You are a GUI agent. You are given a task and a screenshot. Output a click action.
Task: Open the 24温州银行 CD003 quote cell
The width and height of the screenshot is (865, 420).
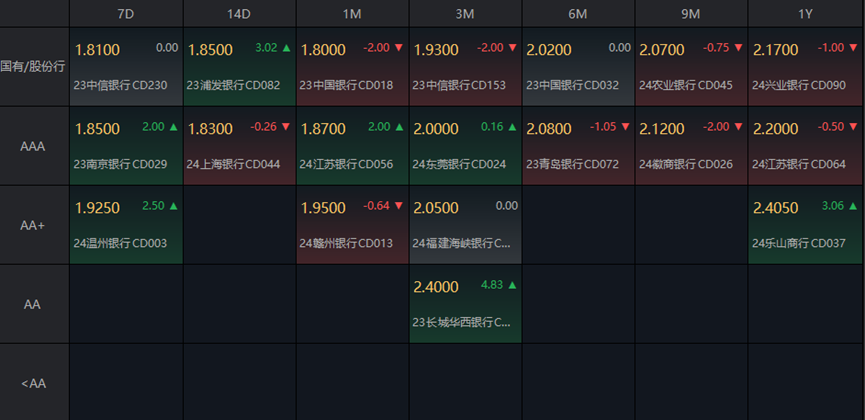click(x=126, y=225)
